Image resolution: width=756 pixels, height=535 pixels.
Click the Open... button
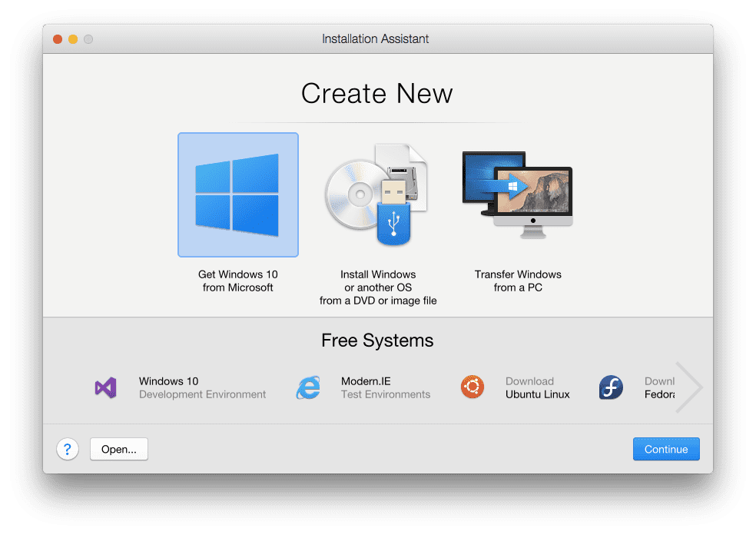[x=119, y=449]
